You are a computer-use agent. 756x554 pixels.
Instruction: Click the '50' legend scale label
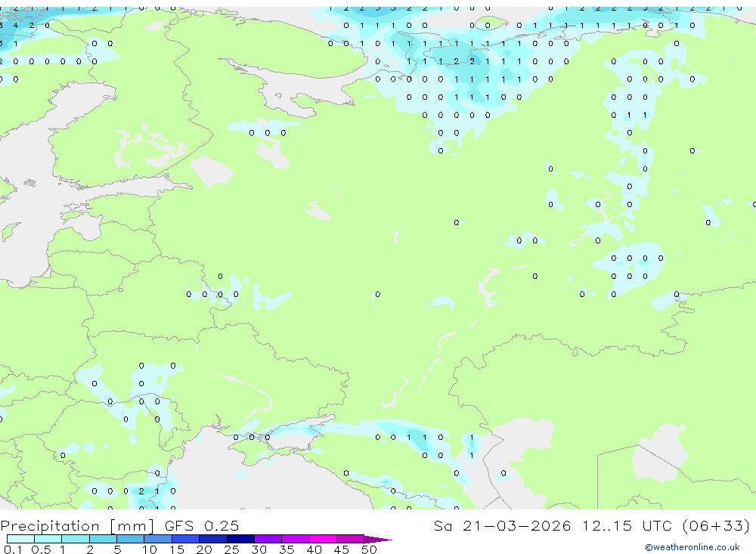pyautogui.click(x=370, y=549)
